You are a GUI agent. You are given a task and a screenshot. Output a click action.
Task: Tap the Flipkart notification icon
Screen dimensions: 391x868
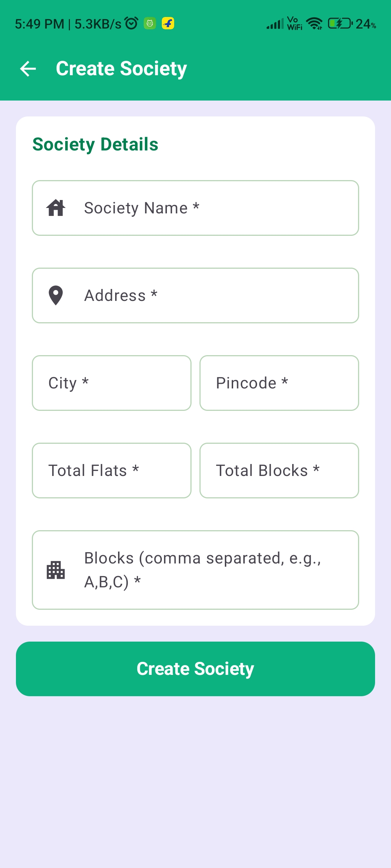[x=168, y=24]
